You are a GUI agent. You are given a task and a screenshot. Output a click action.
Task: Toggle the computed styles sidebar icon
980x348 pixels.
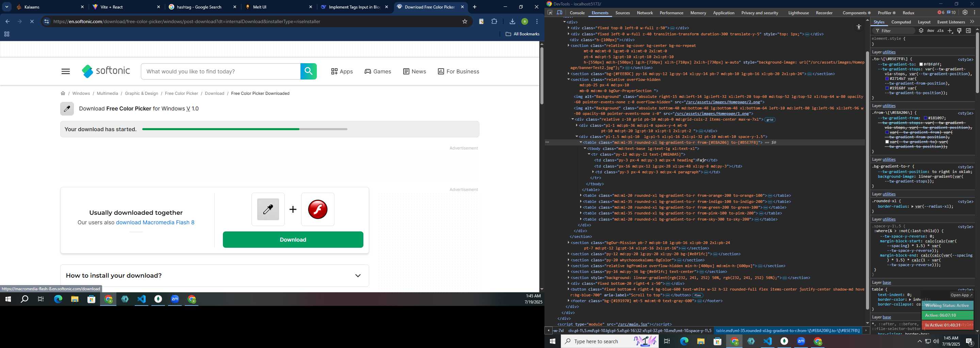click(968, 31)
